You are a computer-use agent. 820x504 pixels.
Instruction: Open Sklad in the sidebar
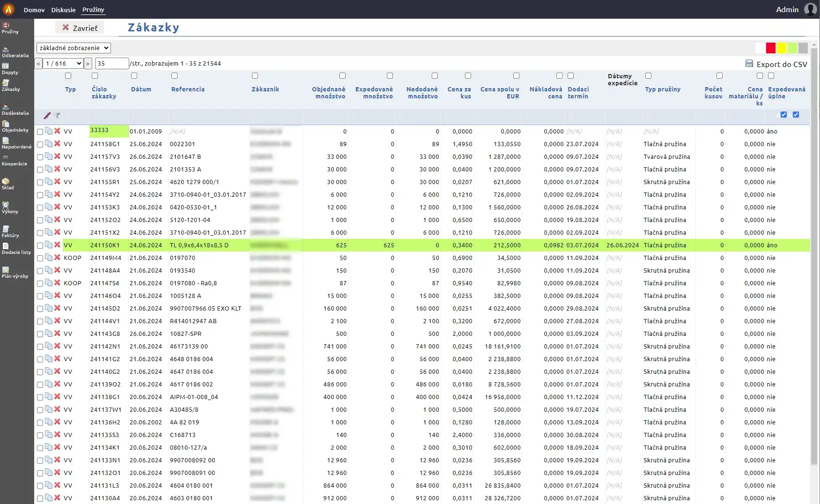[8, 184]
